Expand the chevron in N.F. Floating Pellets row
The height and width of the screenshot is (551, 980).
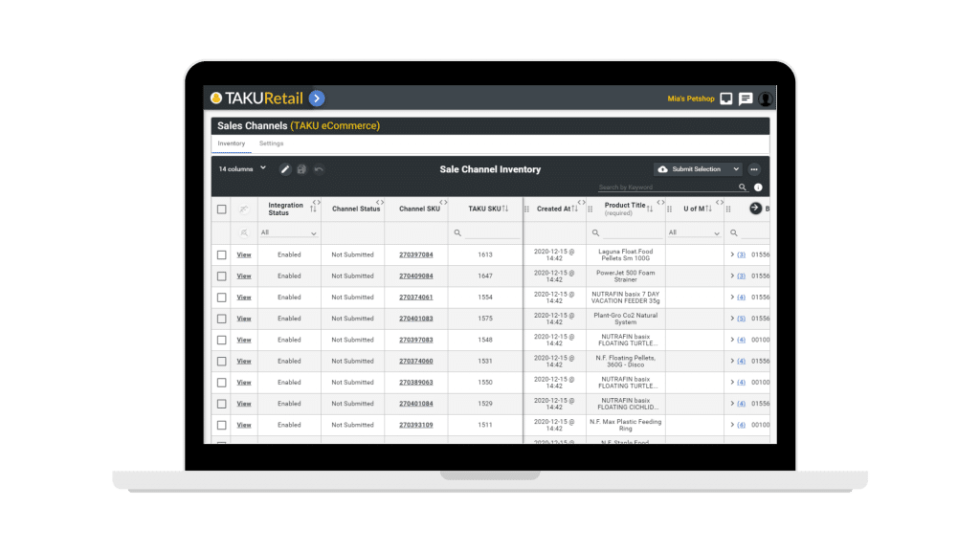tap(732, 361)
